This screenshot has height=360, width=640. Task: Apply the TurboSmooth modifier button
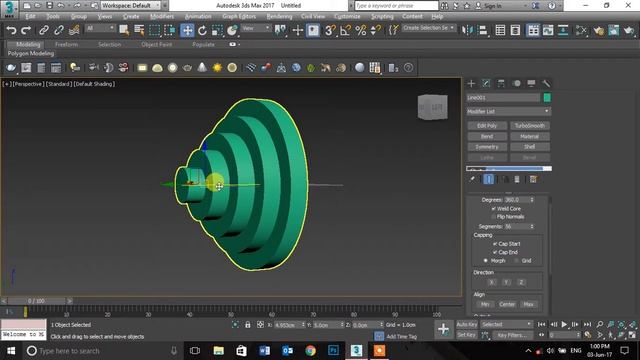coord(529,126)
